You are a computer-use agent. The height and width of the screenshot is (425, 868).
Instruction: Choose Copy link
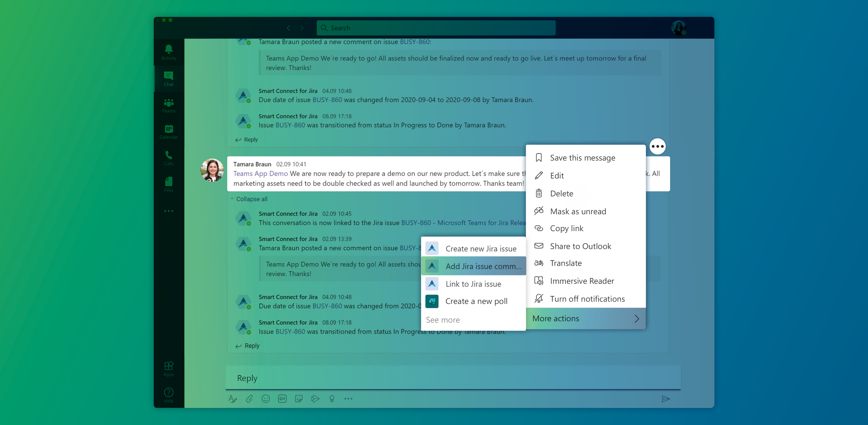(586, 228)
